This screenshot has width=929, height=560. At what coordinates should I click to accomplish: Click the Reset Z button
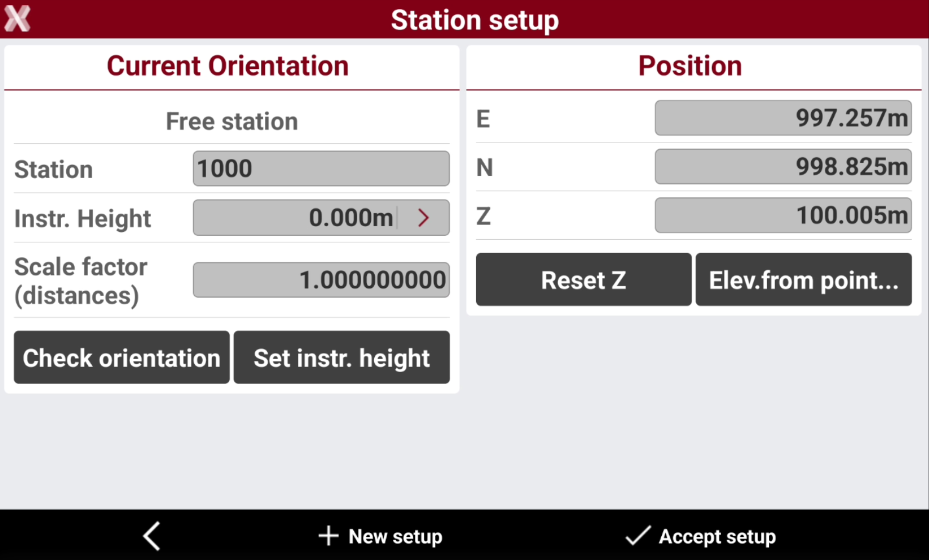(584, 279)
